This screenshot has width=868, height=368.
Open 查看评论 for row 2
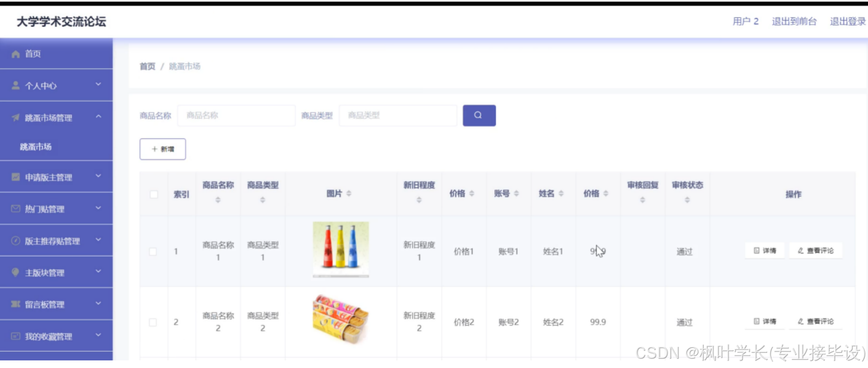(x=815, y=321)
